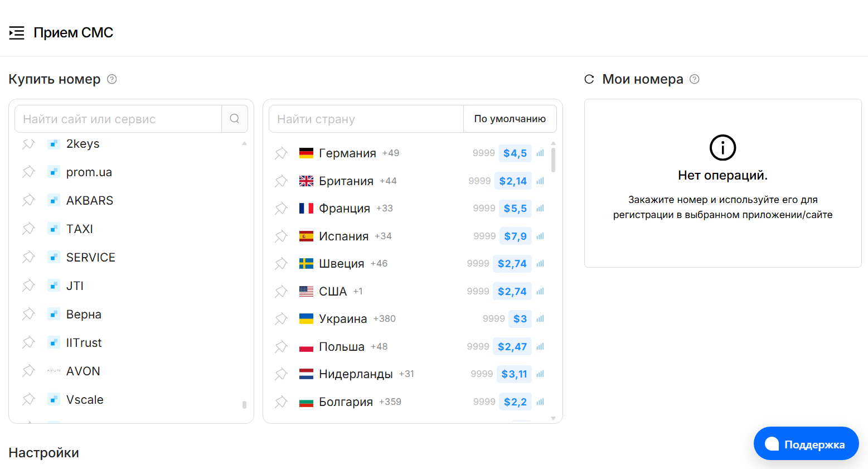
Task: Open the Поддержка support chat
Action: point(806,444)
